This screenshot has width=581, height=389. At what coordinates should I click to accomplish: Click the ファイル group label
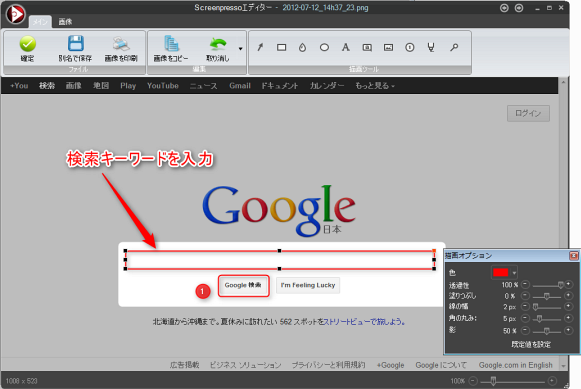click(78, 69)
